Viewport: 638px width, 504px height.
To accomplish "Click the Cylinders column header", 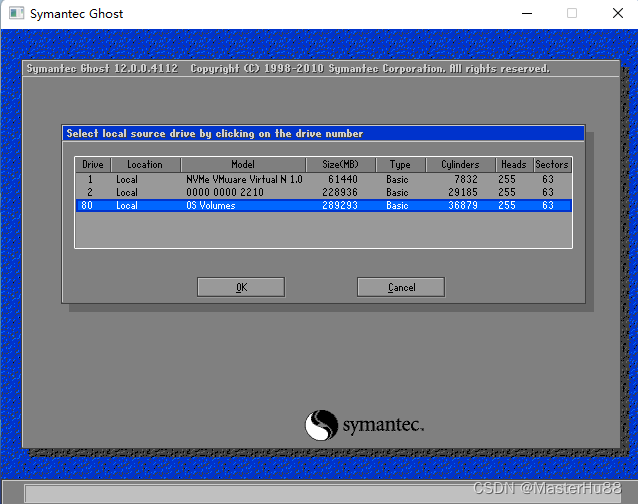I will point(460,165).
